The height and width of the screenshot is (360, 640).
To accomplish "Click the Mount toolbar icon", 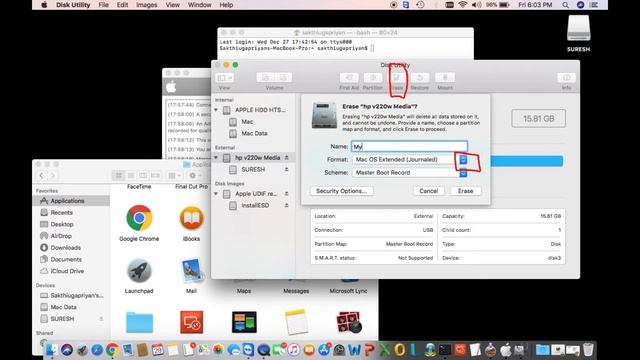I will [445, 78].
